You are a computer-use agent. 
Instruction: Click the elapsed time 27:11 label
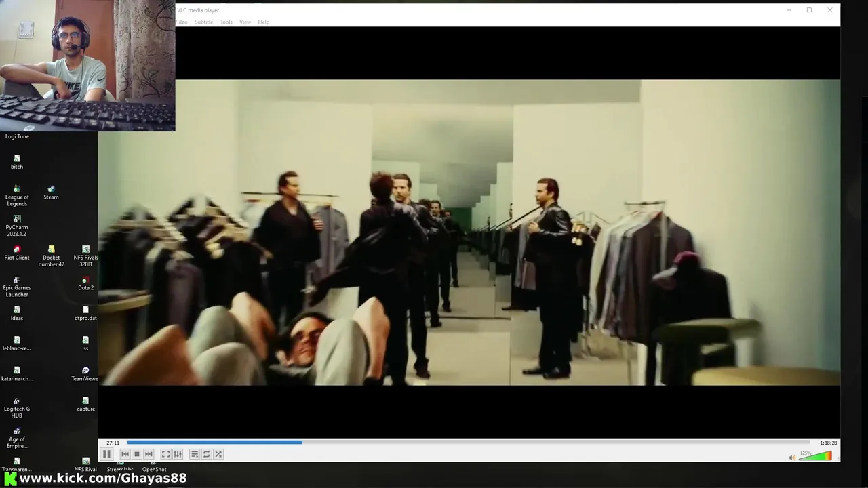[x=113, y=443]
